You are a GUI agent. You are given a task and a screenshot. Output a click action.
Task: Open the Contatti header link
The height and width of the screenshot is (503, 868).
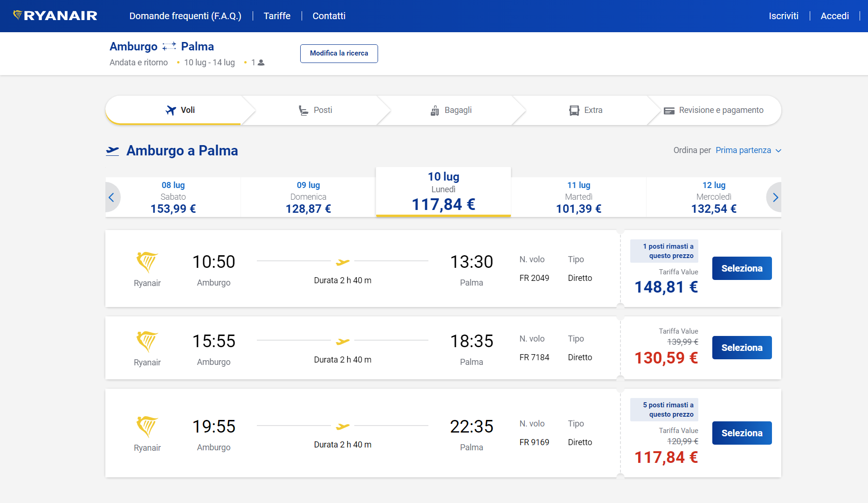[329, 16]
